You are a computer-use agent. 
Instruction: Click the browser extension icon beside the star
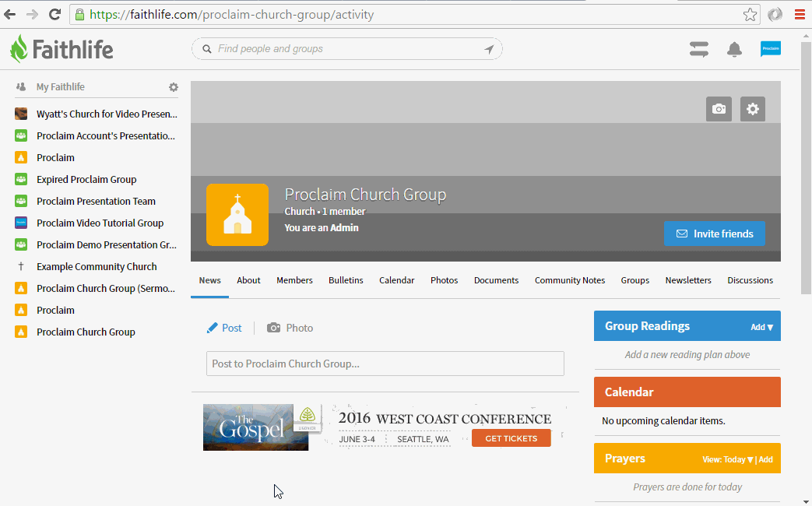pos(775,15)
